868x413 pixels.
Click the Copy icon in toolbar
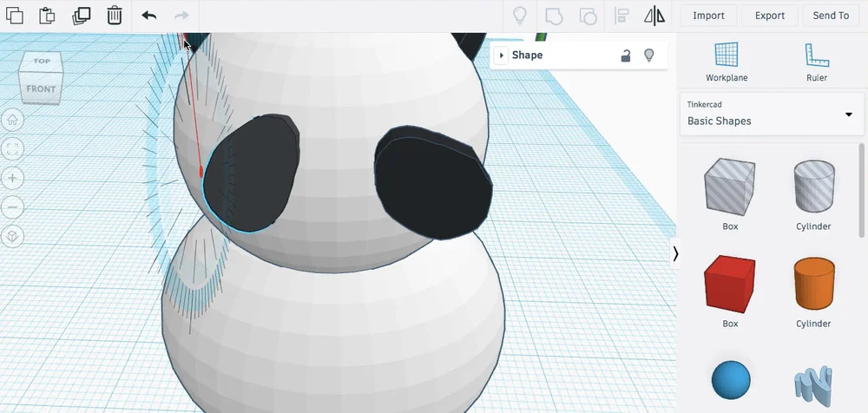tap(15, 16)
